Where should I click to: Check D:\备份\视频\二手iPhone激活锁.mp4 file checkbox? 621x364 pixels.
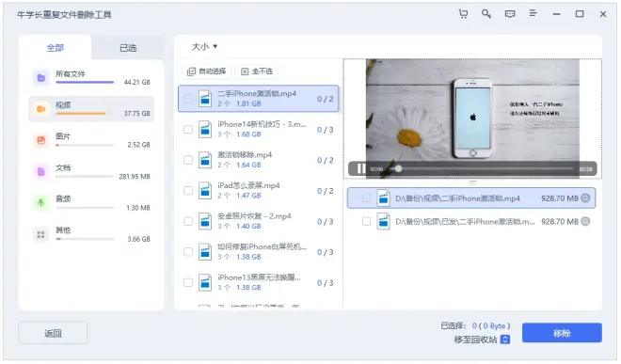click(366, 198)
